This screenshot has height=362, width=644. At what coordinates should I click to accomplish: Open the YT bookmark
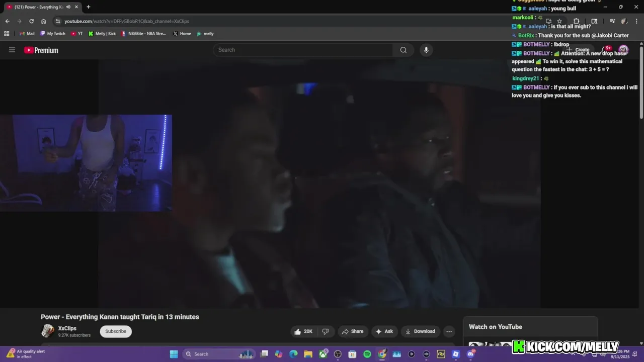77,34
